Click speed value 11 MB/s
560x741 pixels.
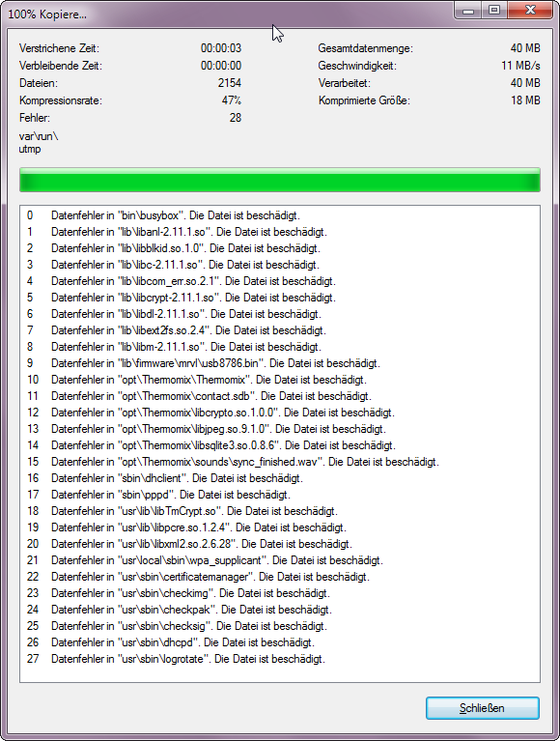click(520, 66)
